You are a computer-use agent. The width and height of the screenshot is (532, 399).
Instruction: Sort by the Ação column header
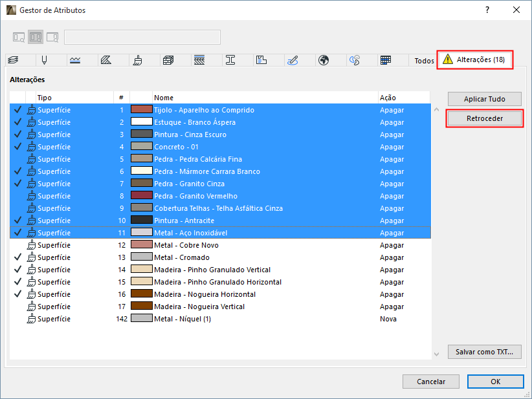pos(404,98)
